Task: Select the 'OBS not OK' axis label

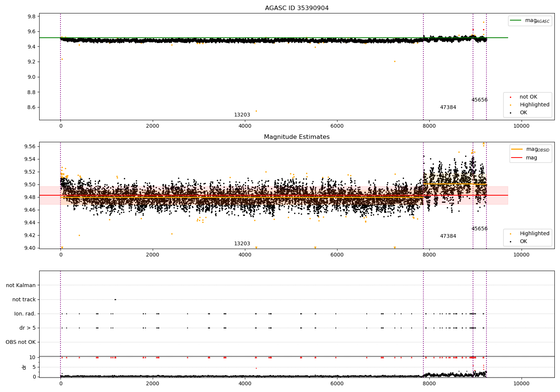Action: click(21, 342)
